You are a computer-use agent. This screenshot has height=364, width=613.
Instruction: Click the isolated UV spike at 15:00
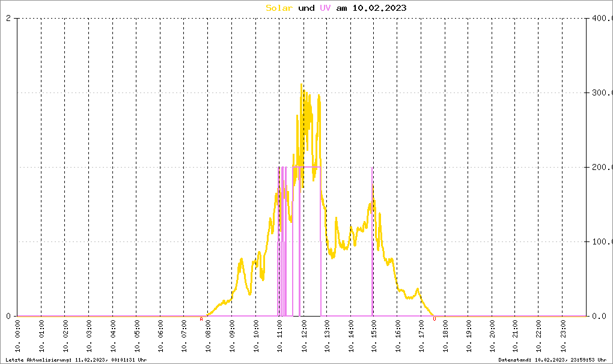372,241
